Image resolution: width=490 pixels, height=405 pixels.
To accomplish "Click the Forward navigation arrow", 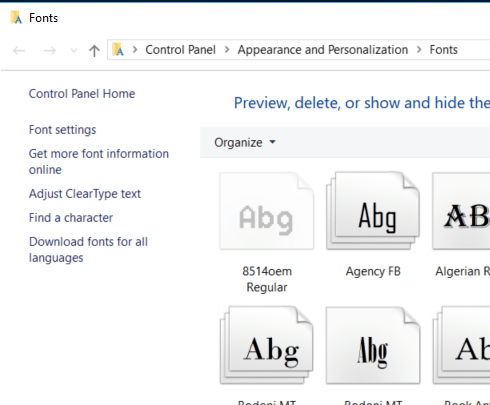I will (x=50, y=51).
